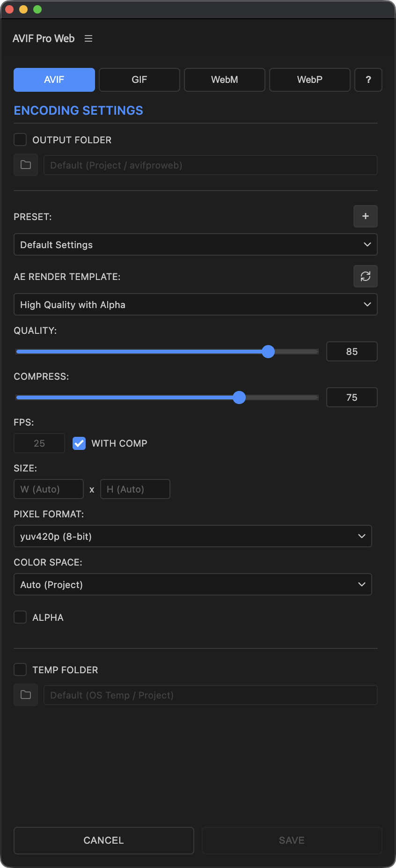
Task: Click the FPS field showing 25
Action: click(x=39, y=443)
